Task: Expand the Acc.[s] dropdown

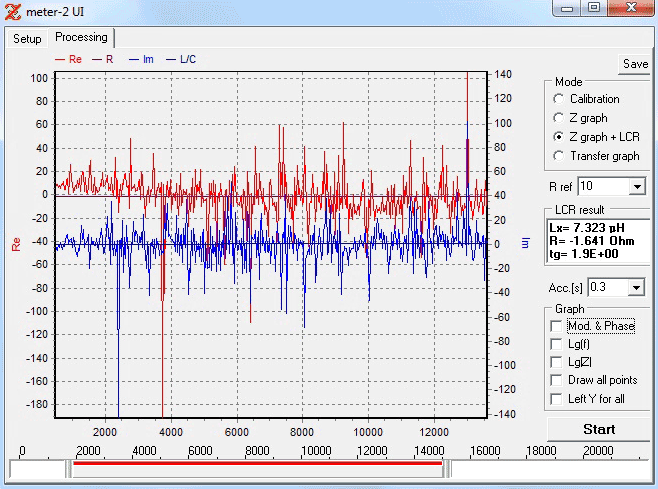Action: coord(637,287)
